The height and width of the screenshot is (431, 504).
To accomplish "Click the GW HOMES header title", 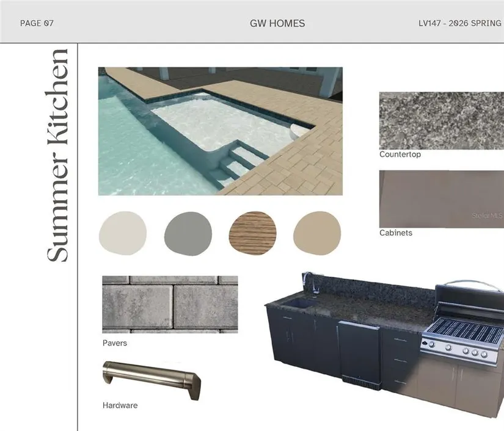I will click(x=277, y=24).
